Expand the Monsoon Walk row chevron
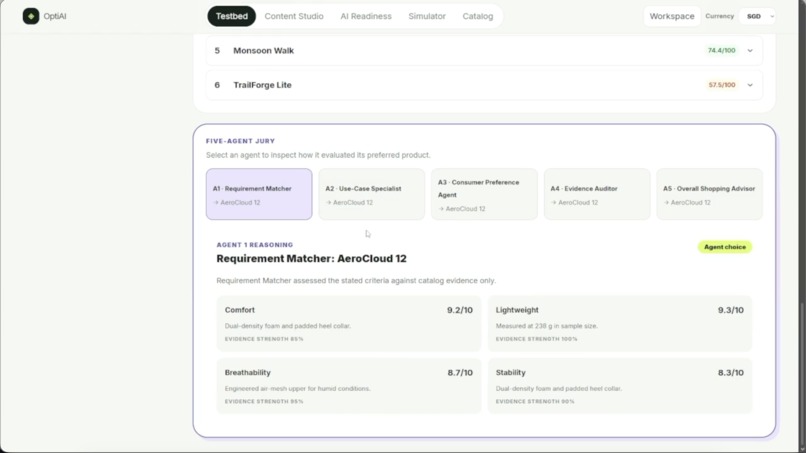 pyautogui.click(x=750, y=50)
